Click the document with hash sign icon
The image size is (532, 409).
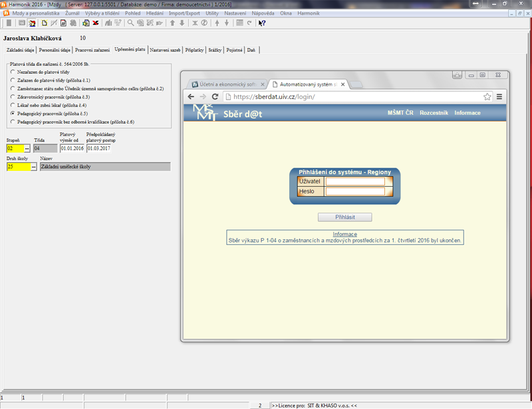click(x=63, y=23)
